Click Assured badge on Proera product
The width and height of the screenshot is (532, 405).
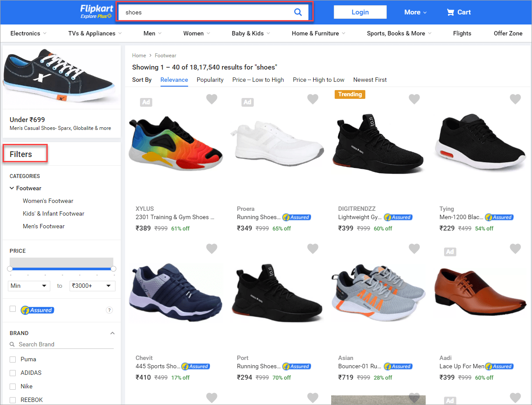296,217
